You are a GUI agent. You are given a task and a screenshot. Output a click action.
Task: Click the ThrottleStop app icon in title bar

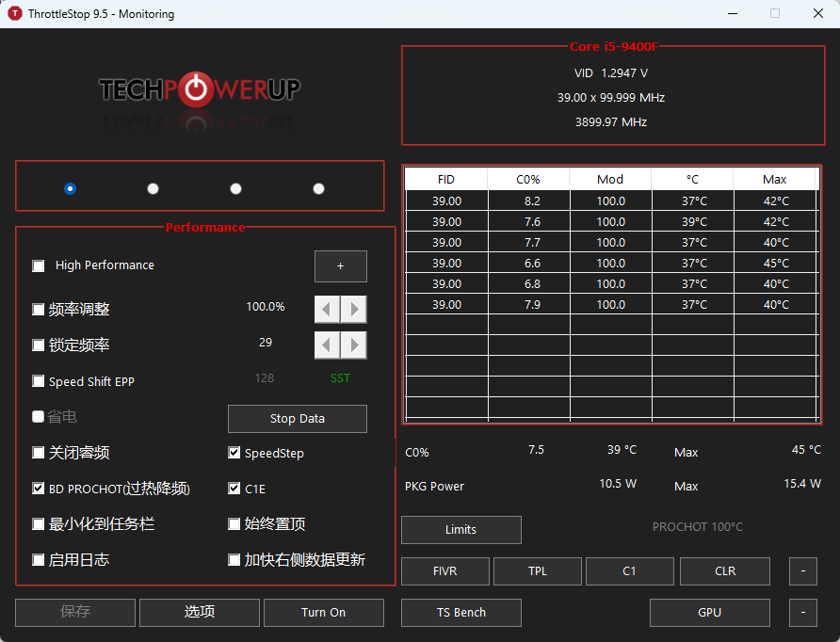click(15, 13)
